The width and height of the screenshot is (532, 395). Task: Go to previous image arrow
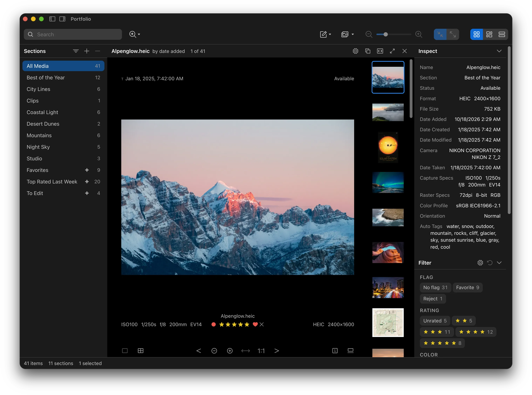[x=199, y=350]
